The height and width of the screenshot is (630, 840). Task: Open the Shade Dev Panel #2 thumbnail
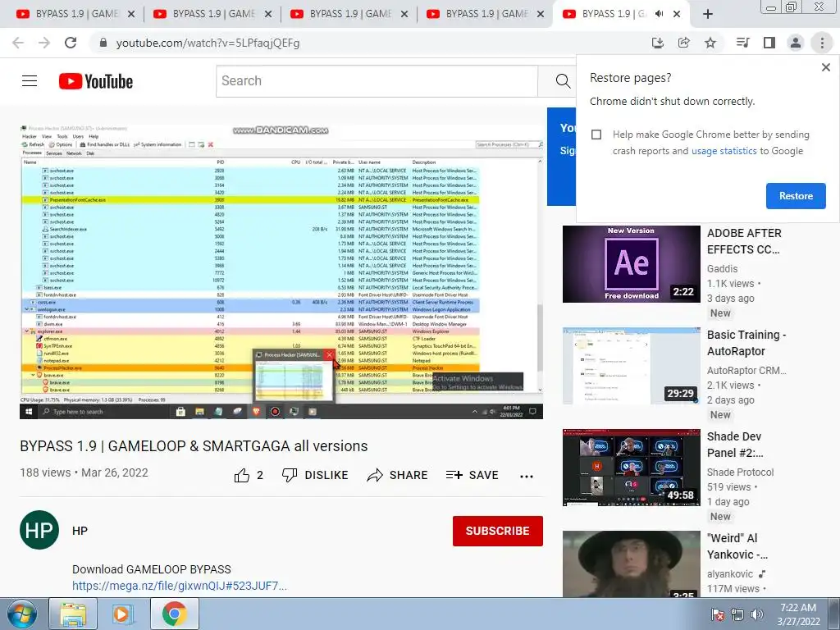[x=631, y=468]
